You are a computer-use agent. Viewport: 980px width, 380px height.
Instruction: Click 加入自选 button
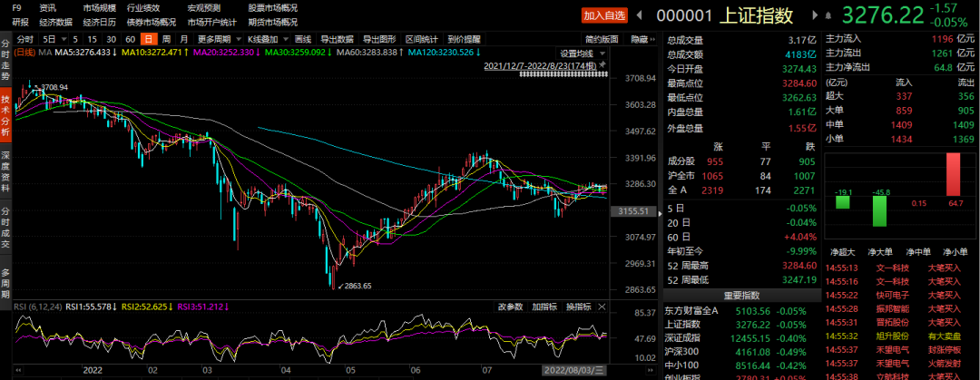coord(604,15)
